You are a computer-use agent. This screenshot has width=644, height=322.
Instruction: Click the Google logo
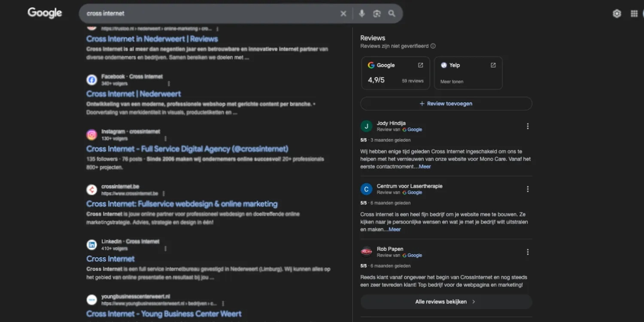(x=44, y=13)
